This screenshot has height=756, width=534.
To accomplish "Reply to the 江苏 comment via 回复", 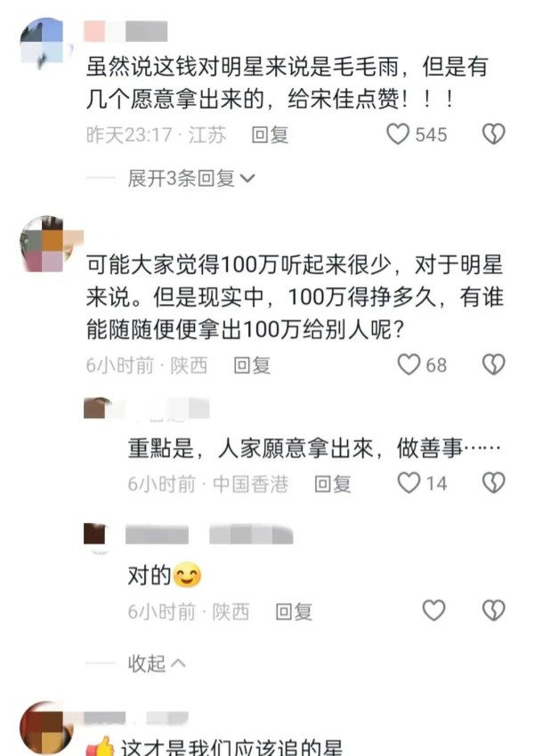I will (271, 134).
